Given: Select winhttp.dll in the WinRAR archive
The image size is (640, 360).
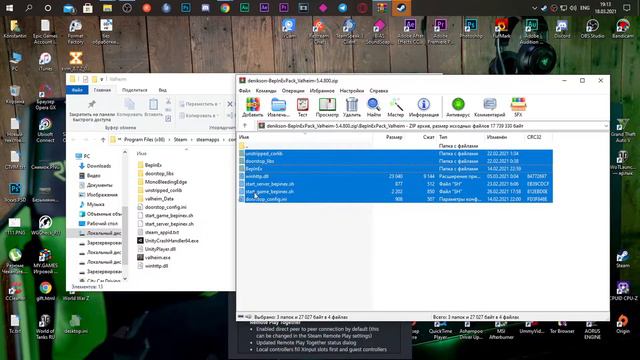Looking at the screenshot, I should (395, 176).
